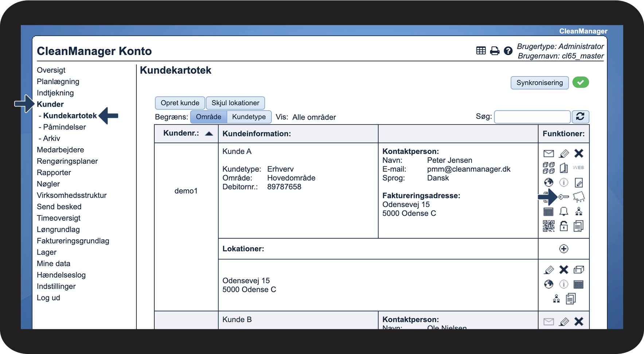This screenshot has width=644, height=354.
Task: Click into the Søg search field
Action: (532, 117)
